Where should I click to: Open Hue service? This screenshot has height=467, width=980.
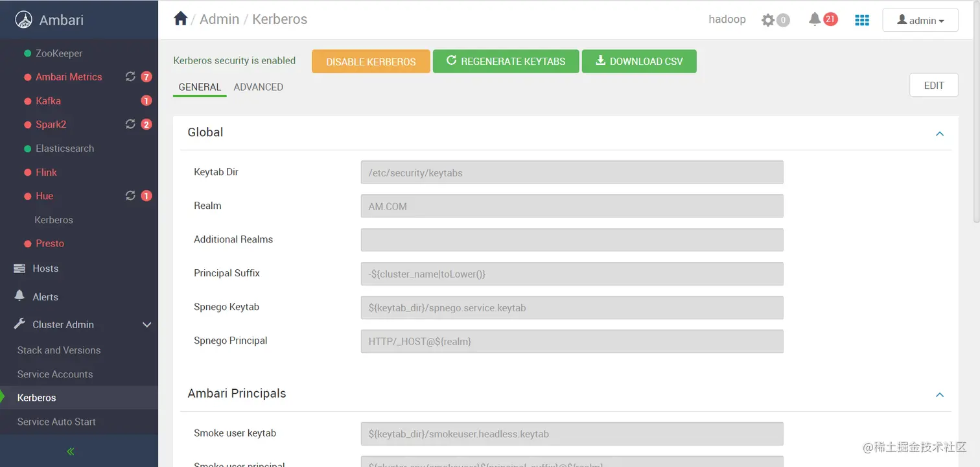click(44, 195)
